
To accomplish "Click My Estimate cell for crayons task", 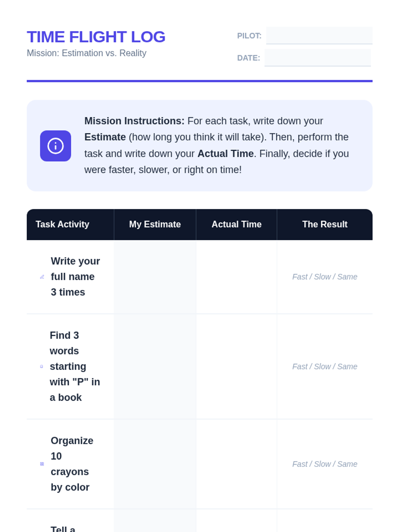I will point(155,464).
